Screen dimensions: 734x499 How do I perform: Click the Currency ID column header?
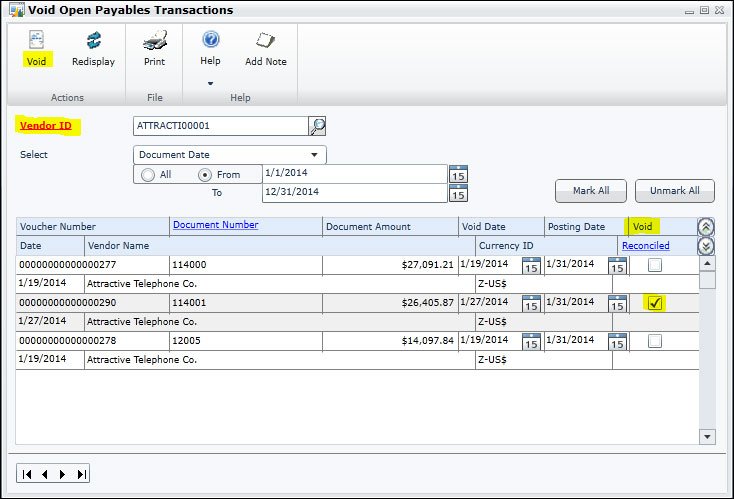[546, 246]
